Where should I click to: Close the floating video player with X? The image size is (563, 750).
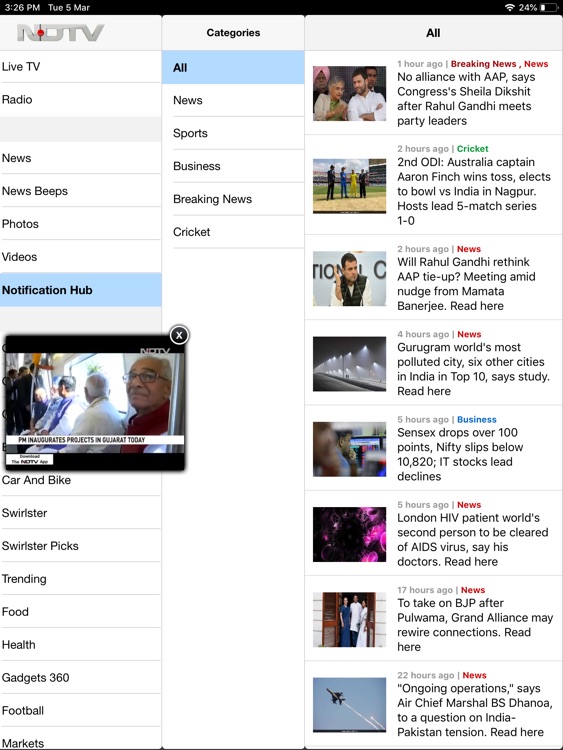(179, 335)
